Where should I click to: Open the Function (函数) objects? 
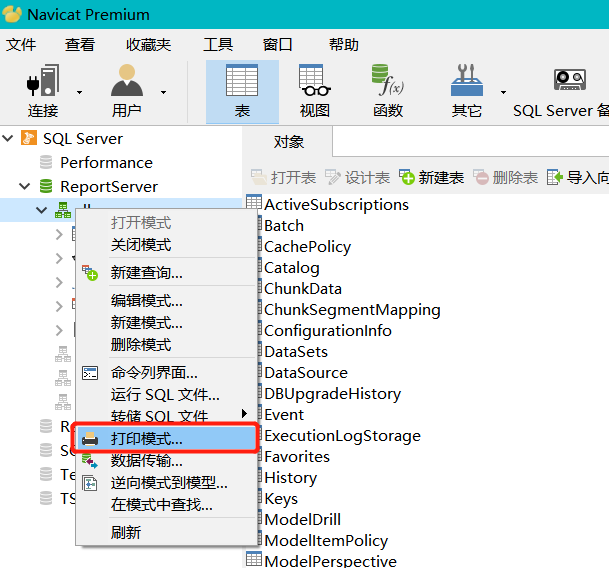pos(388,92)
